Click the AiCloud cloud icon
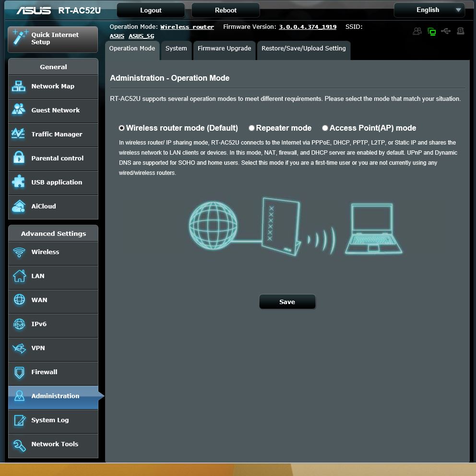Viewport: 476px width, 476px height. 19,206
